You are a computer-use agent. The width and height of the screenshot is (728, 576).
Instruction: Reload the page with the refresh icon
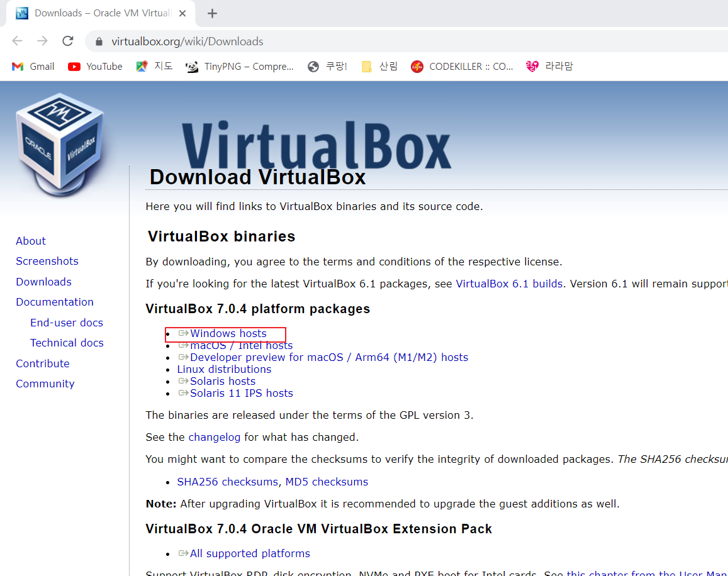tap(68, 41)
